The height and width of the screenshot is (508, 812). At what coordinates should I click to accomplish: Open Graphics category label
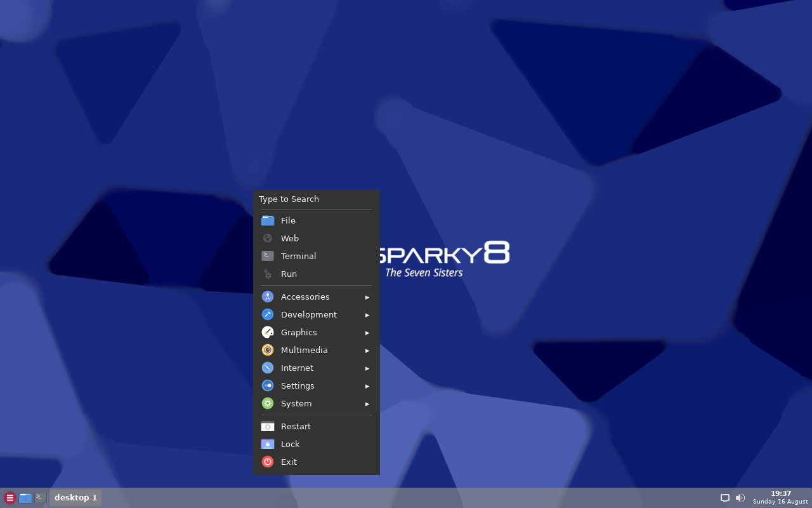point(299,332)
